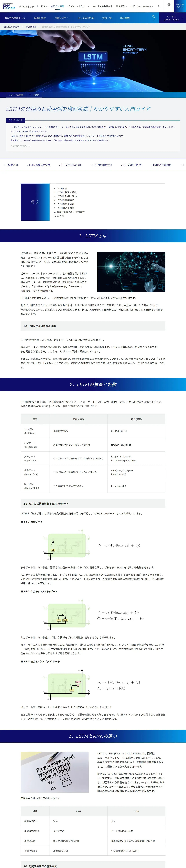Click the globe JP language icon
The height and width of the screenshot is (868, 186).
(x=169, y=6)
